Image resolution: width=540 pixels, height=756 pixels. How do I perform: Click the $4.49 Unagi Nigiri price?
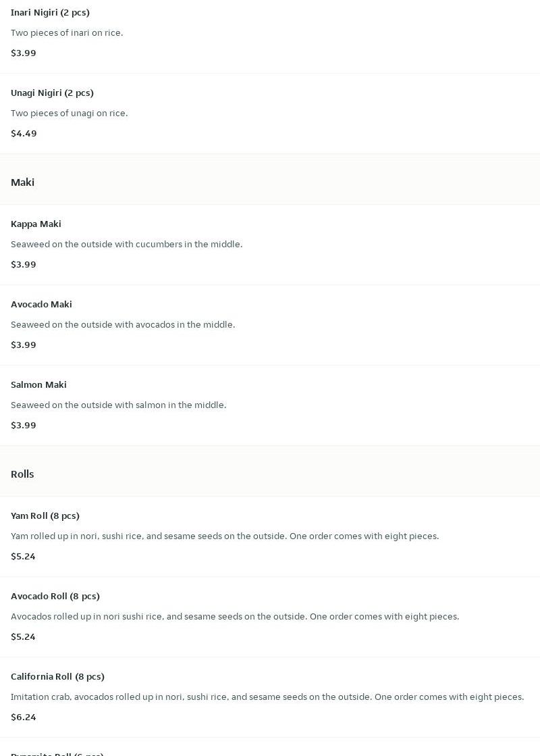24,133
